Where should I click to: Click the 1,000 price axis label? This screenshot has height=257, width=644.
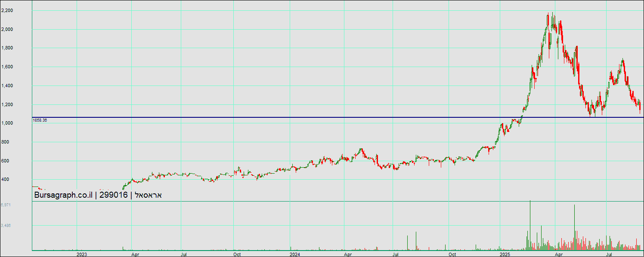point(7,123)
